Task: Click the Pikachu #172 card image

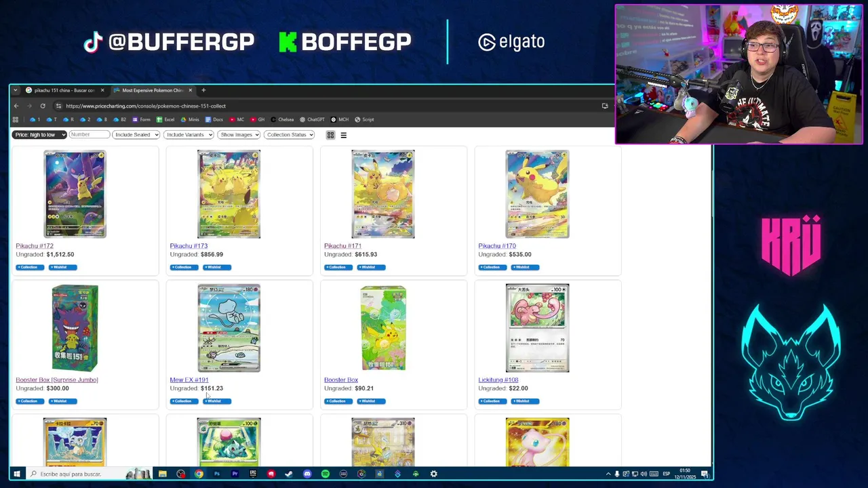Action: click(x=75, y=195)
